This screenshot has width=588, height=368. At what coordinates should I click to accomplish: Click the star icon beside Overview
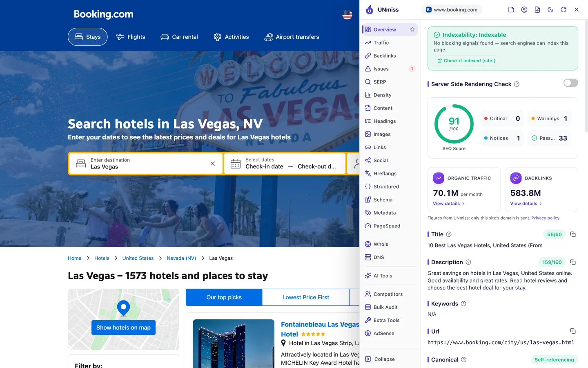(x=412, y=29)
